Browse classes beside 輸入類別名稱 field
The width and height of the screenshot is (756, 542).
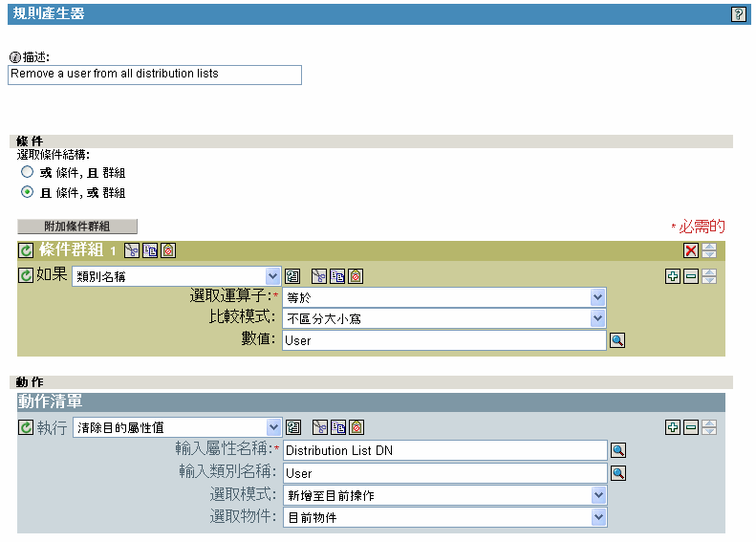pyautogui.click(x=618, y=473)
